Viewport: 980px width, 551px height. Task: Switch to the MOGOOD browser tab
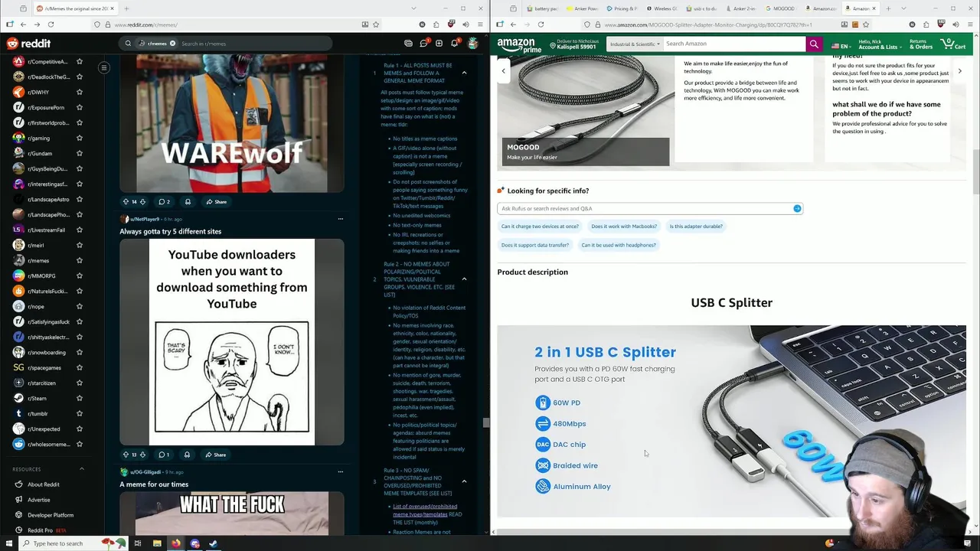pos(781,8)
